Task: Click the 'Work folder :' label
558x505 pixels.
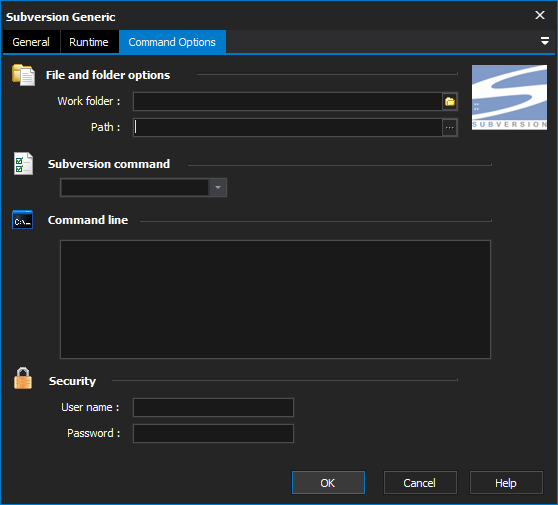Action: point(89,101)
